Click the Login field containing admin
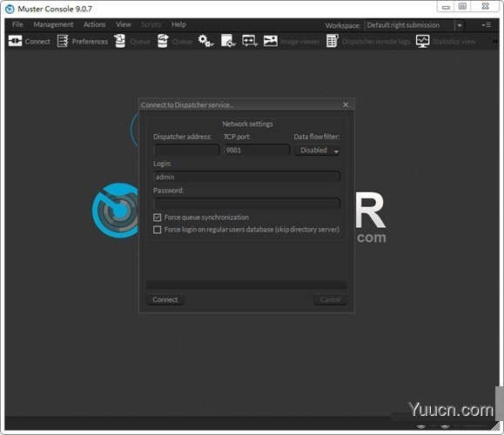The width and height of the screenshot is (504, 435). (246, 177)
